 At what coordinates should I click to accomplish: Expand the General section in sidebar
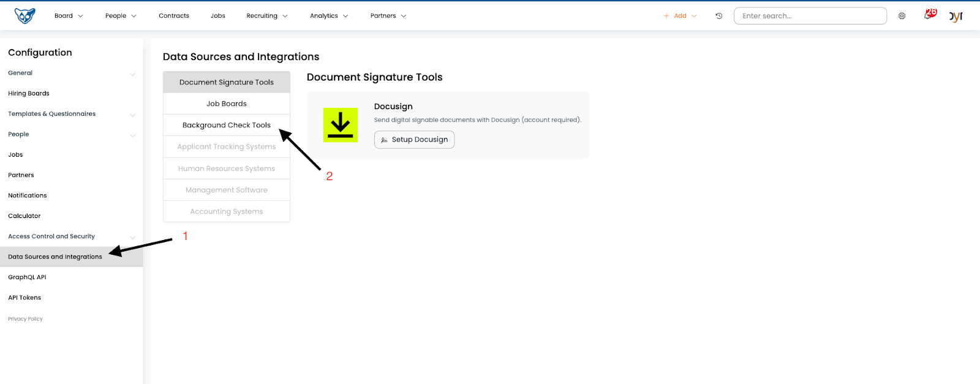coord(71,73)
